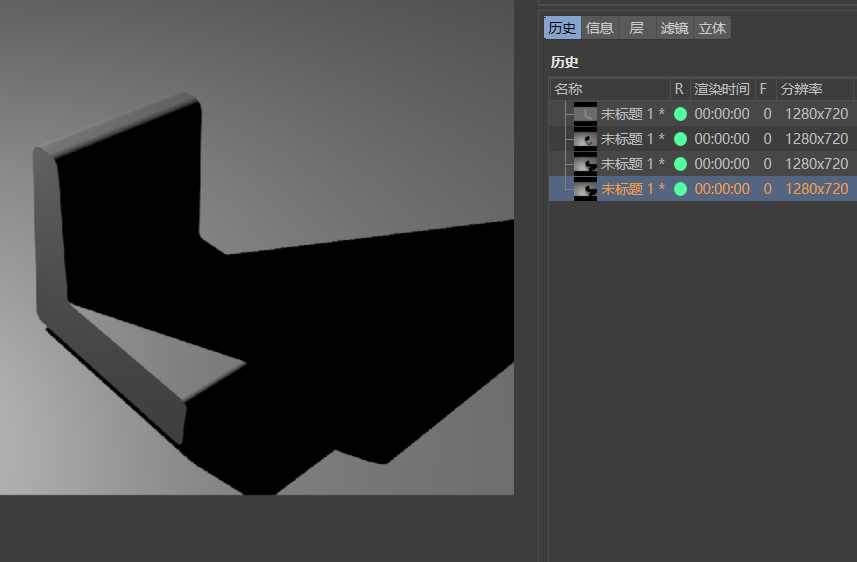Click the green R dot on highlighted row

[681, 189]
